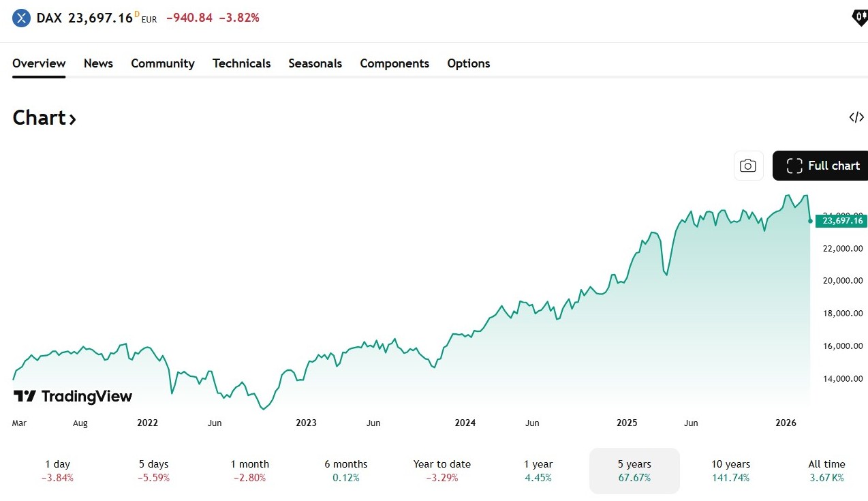
Task: Choose the 10 years range
Action: click(x=730, y=471)
